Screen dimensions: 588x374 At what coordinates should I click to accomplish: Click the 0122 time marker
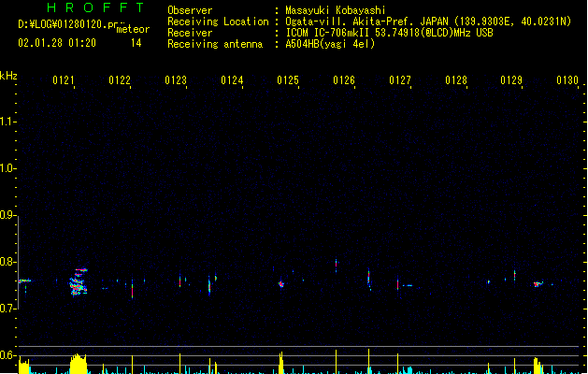[x=120, y=80]
